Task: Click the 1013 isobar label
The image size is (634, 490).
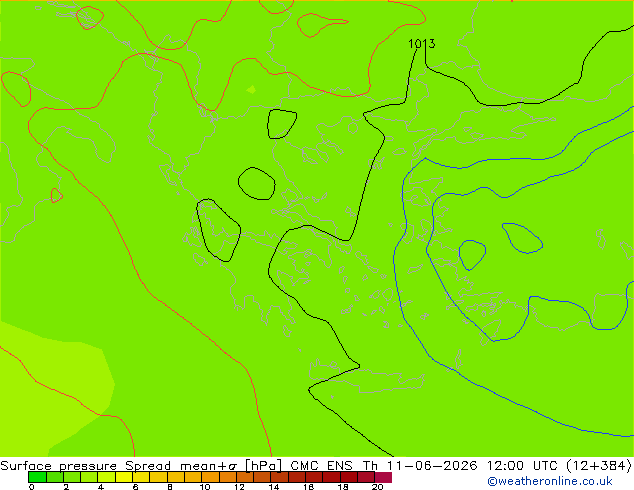Action: click(x=422, y=43)
